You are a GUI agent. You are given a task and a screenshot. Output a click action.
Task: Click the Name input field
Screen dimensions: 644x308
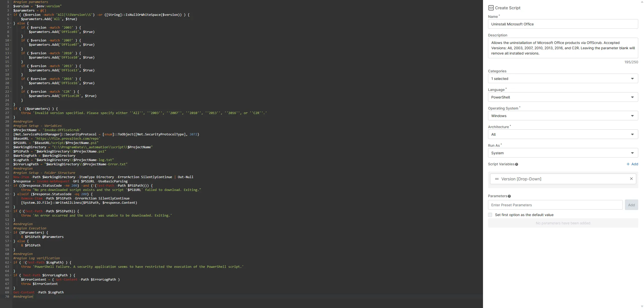[x=563, y=24]
